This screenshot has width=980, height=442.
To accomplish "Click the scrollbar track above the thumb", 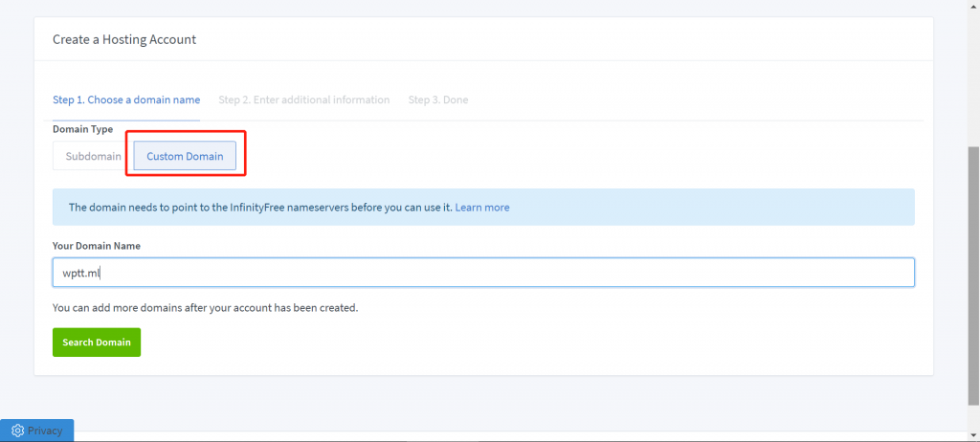I will [973, 77].
